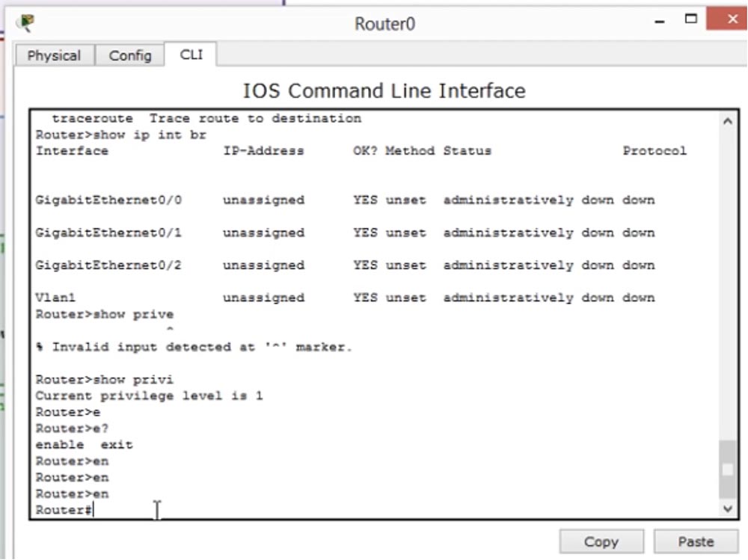Click the Interface column header text

point(72,151)
